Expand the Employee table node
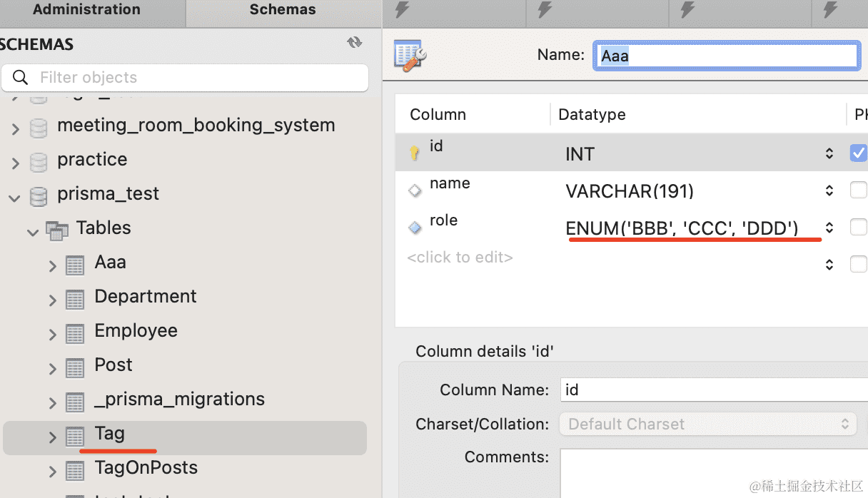This screenshot has height=498, width=868. pyautogui.click(x=52, y=333)
